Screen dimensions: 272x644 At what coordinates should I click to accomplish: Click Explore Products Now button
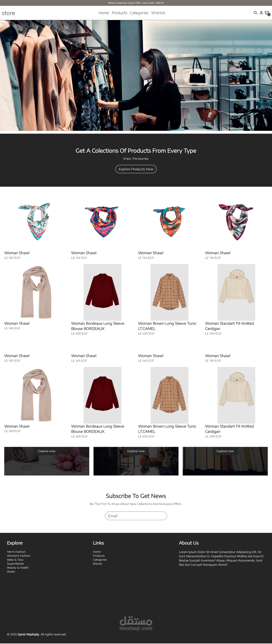[136, 169]
